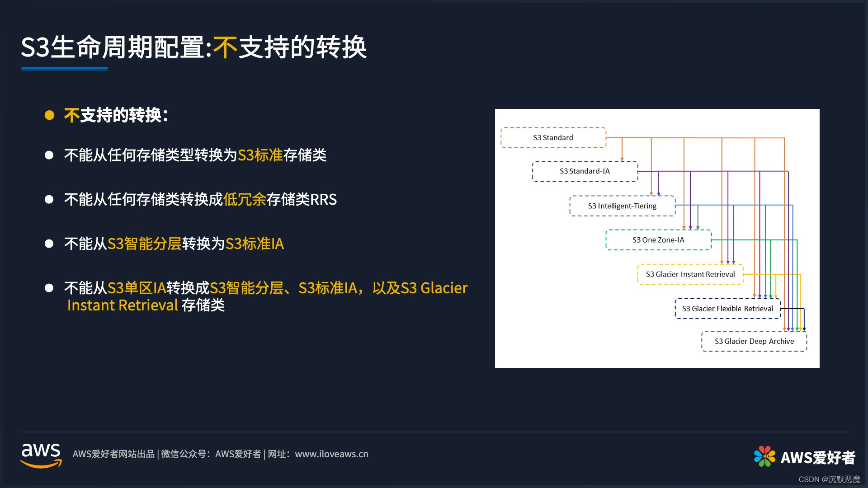This screenshot has height=488, width=868.
Task: Click the blue underline beneath the title
Action: tap(64, 69)
